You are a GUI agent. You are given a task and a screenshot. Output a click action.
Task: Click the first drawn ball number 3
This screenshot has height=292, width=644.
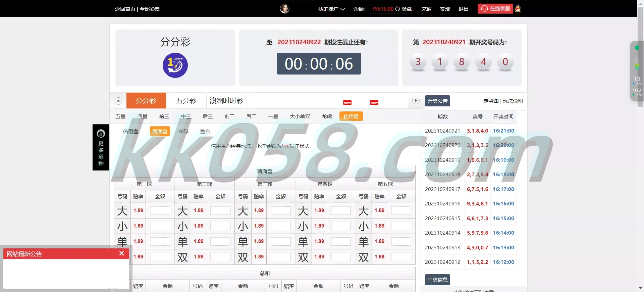click(x=418, y=62)
